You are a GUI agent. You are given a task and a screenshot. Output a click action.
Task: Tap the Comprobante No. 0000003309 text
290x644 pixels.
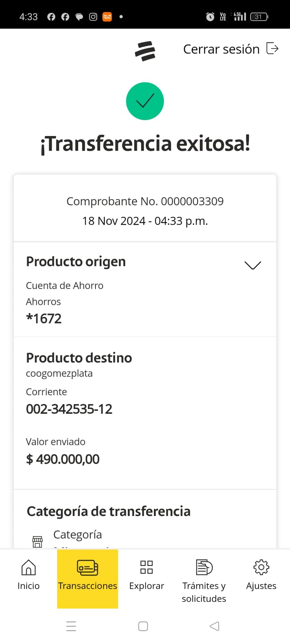pos(145,201)
